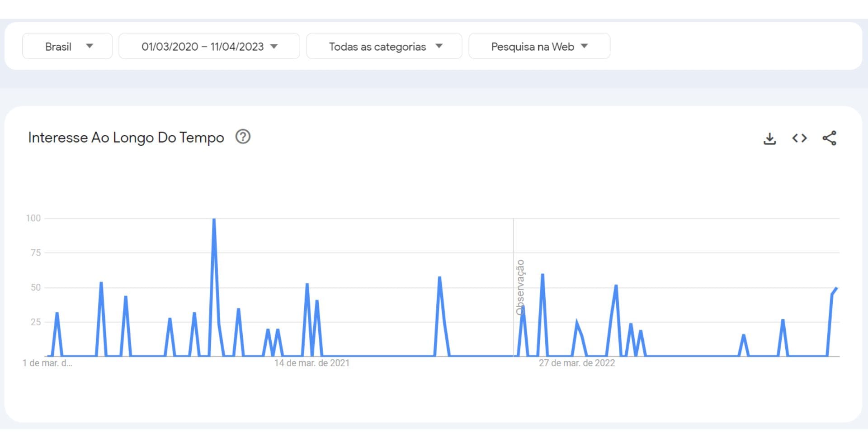Viewport: 868px width, 448px height.
Task: Select the chart peak at value 100
Action: coord(214,219)
